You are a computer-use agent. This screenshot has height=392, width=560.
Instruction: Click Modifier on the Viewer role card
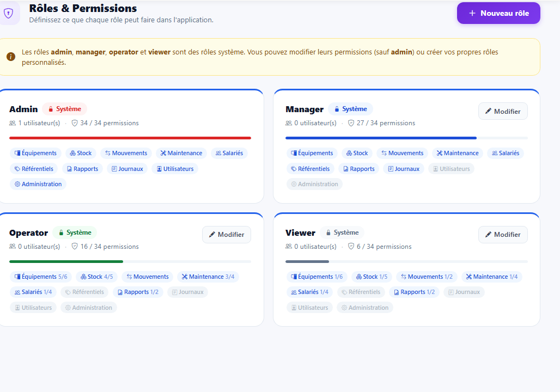(503, 235)
